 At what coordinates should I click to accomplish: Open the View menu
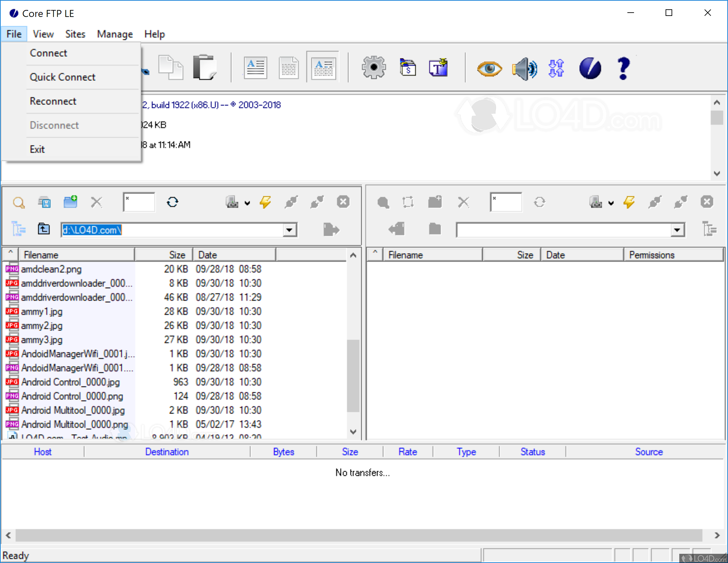pyautogui.click(x=43, y=34)
